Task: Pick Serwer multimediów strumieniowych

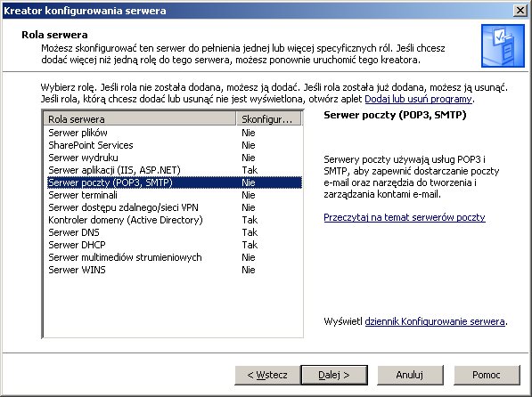Action: 173,257
